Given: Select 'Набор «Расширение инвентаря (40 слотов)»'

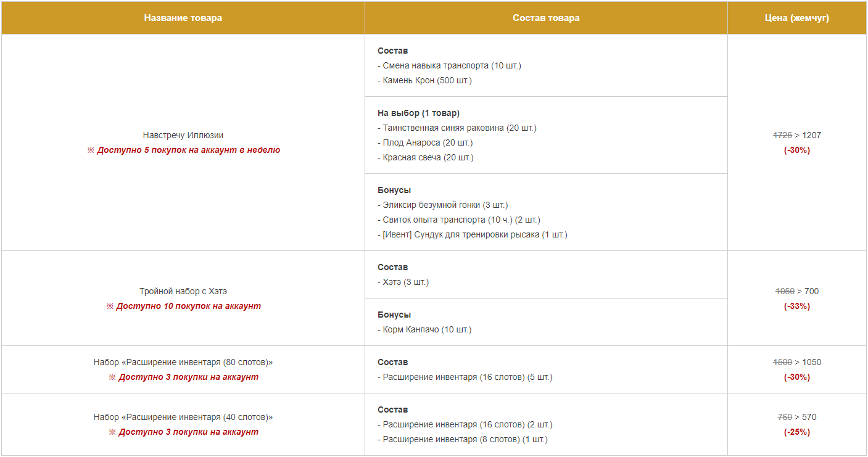Looking at the screenshot, I should [x=183, y=417].
